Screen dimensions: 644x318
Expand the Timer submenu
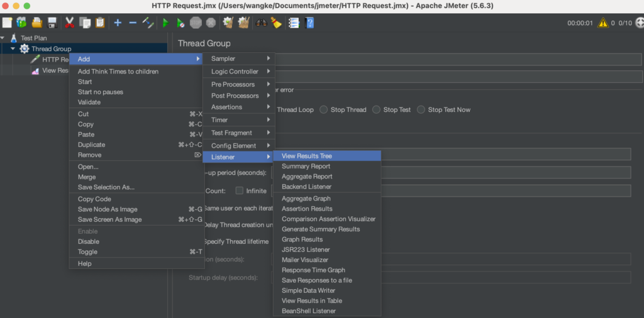[238, 120]
